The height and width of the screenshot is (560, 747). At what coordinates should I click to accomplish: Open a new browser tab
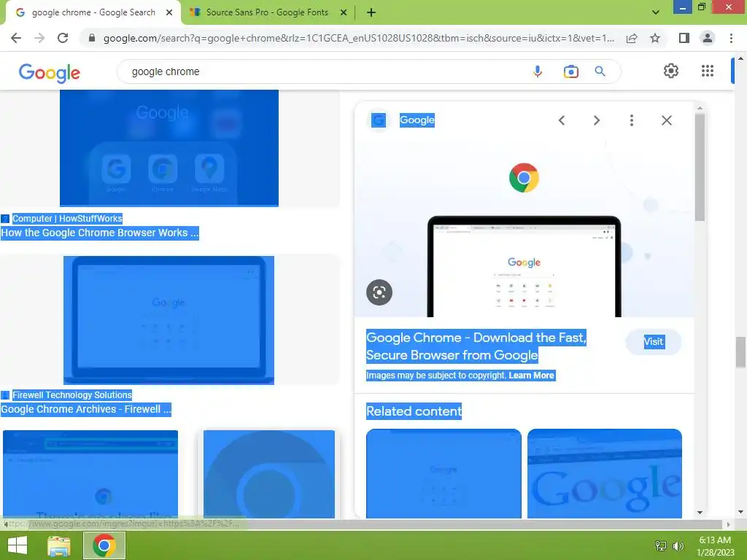(x=371, y=13)
